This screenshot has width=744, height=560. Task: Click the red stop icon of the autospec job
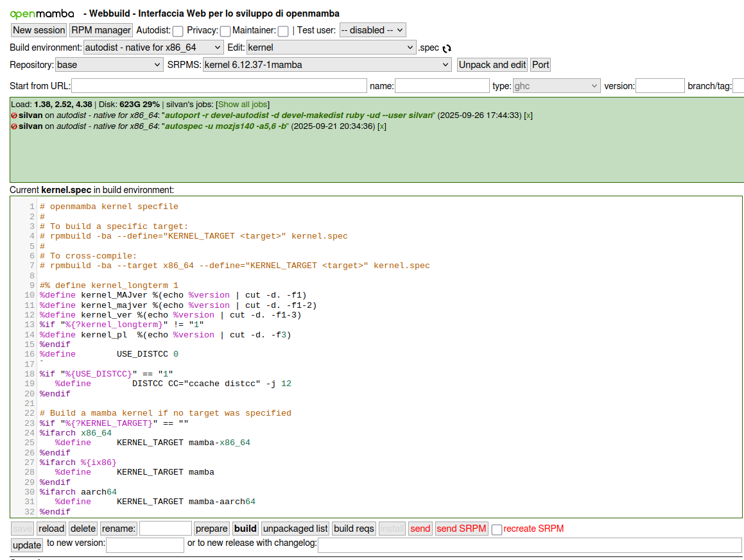(14, 126)
